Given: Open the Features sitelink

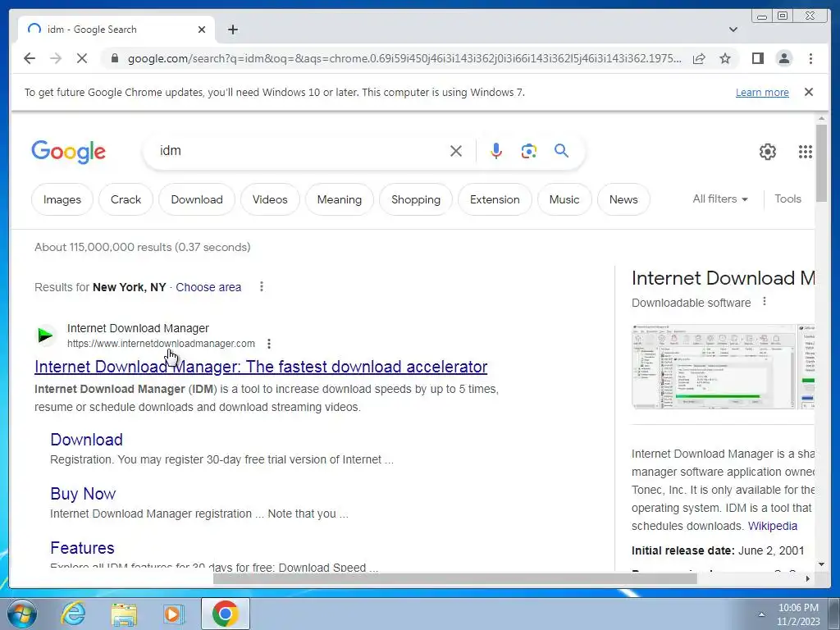Looking at the screenshot, I should click(x=82, y=547).
